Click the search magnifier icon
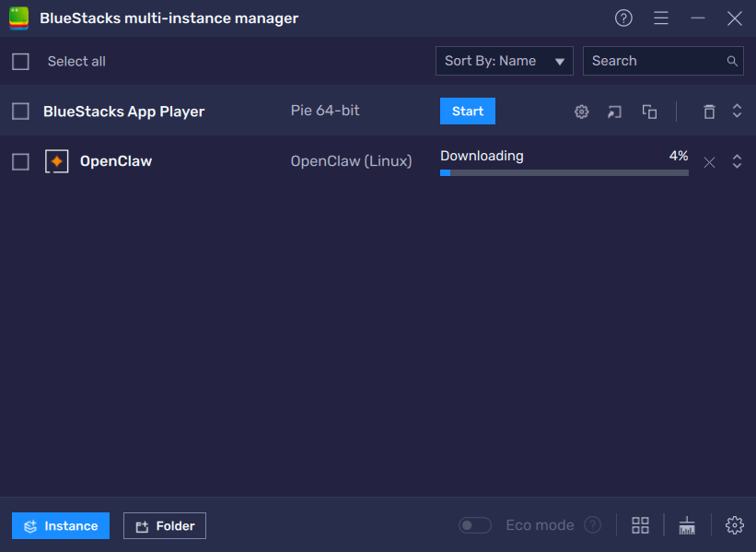This screenshot has width=756, height=552. (732, 61)
